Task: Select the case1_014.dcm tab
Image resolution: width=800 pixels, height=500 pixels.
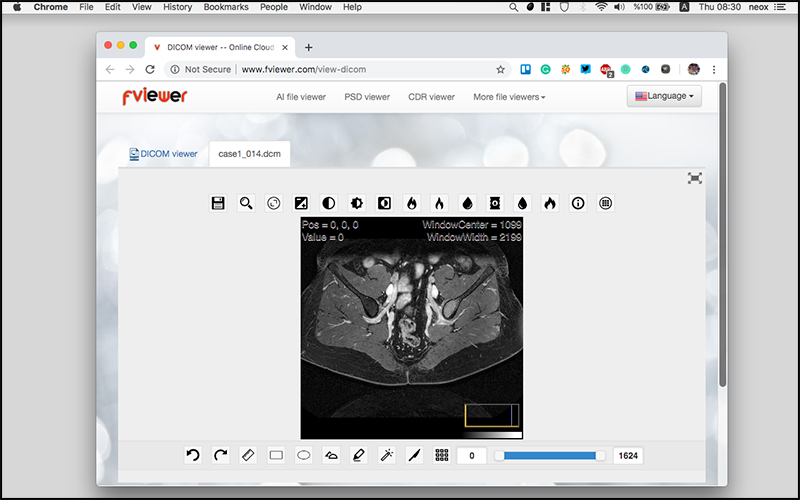Action: pyautogui.click(x=249, y=154)
